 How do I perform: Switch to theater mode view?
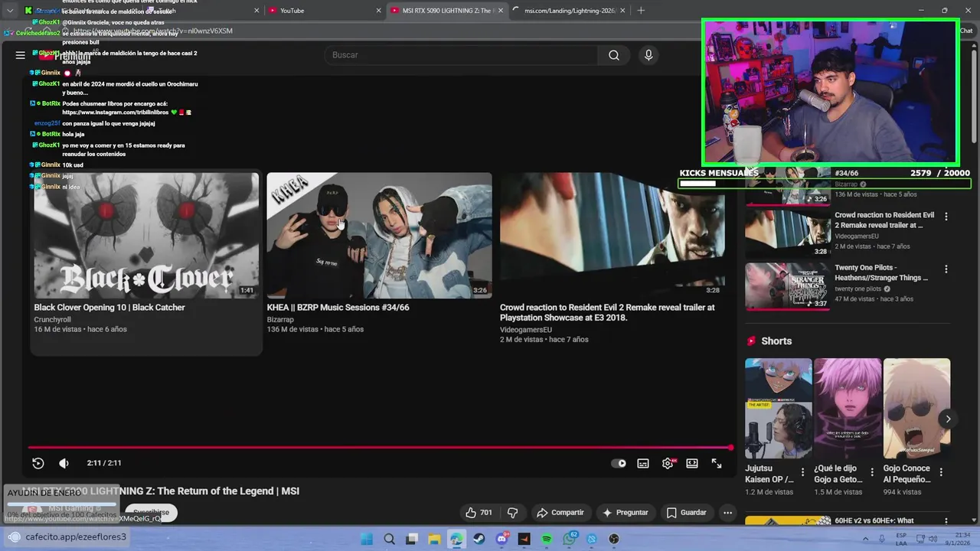(692, 463)
